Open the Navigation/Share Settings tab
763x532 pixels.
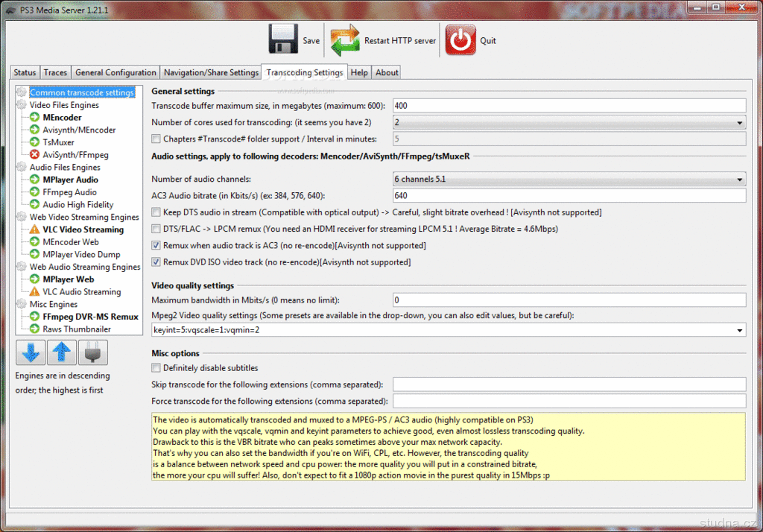pos(211,72)
